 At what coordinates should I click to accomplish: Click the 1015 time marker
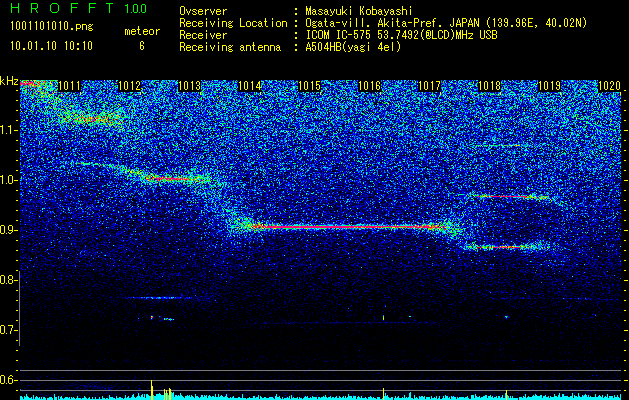pos(310,86)
